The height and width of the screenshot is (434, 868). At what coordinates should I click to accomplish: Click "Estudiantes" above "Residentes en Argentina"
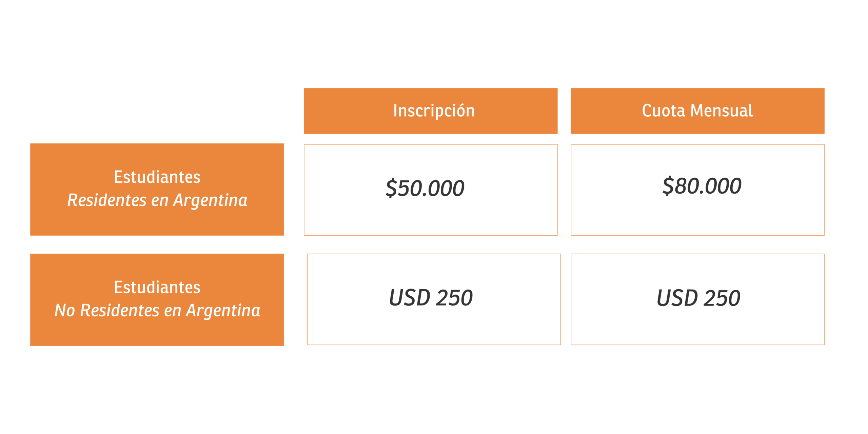(157, 177)
